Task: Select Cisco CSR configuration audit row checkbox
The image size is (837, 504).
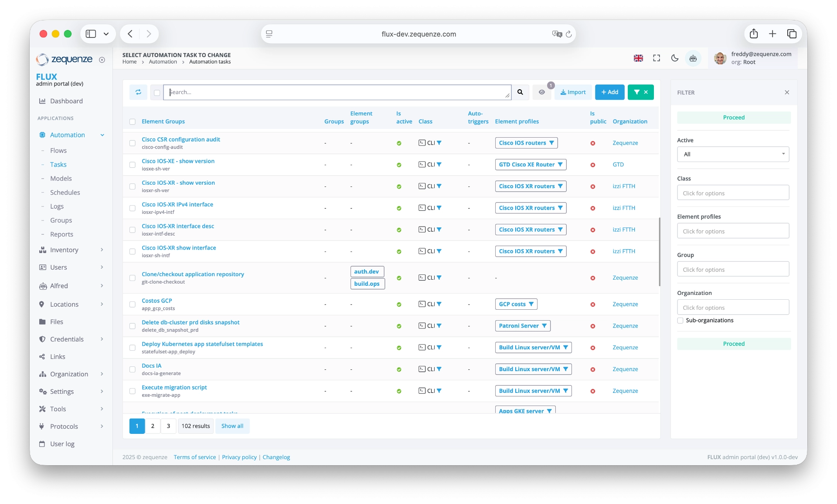Action: [x=133, y=143]
